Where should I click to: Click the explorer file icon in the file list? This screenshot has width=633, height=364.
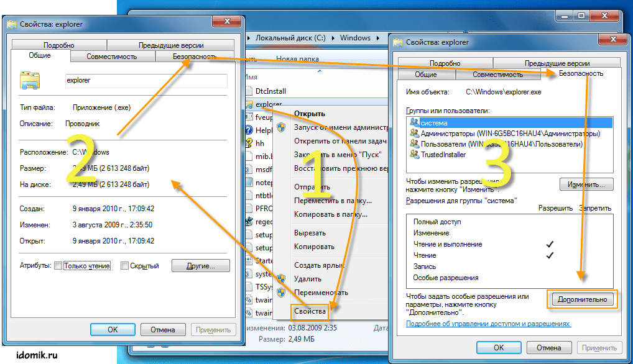coord(249,104)
